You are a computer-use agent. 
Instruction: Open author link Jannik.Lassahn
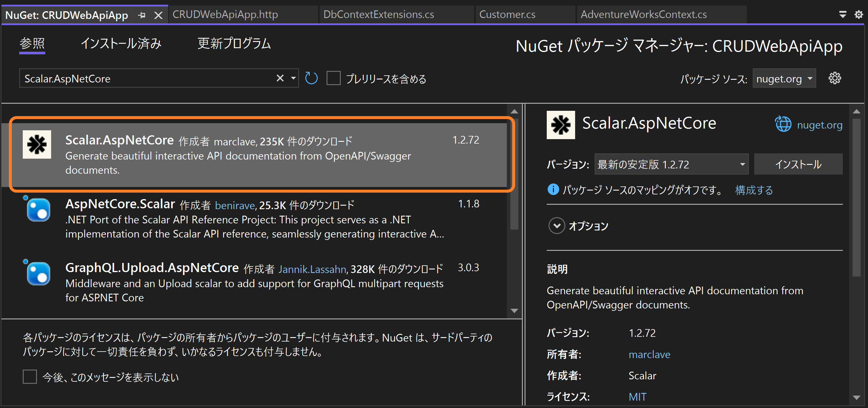(x=312, y=269)
